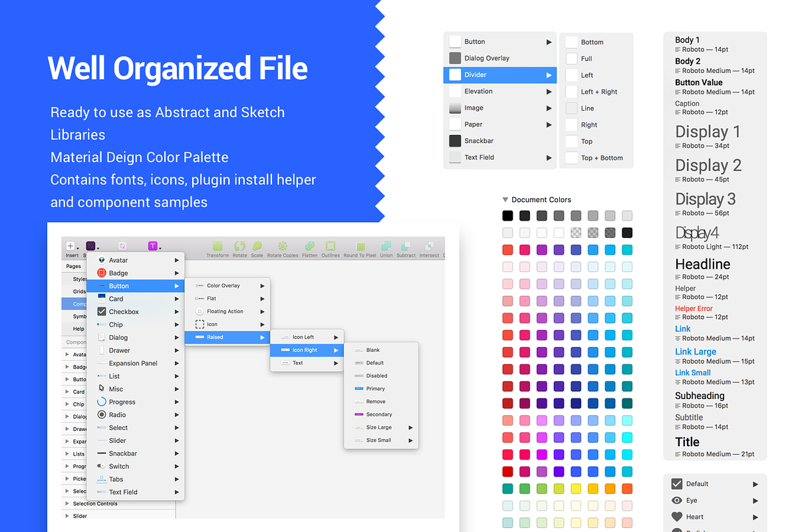Choose Secondary in the Icon Right submenu
This screenshot has width=798, height=532.
point(381,414)
